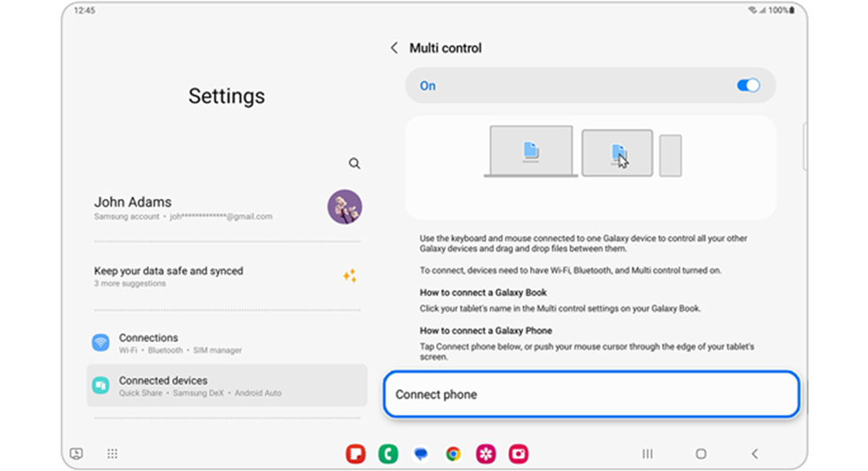Open the screenshot tool in taskbar
868x471 pixels.
pyautogui.click(x=76, y=454)
